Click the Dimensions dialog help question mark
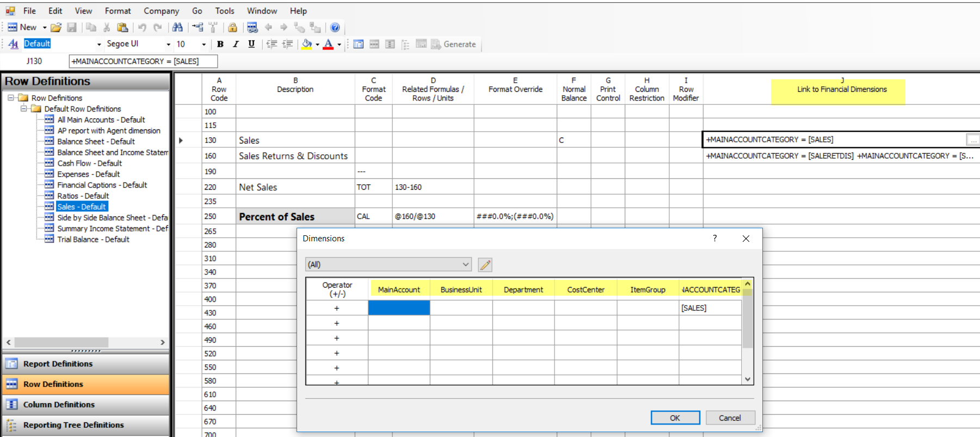980x437 pixels. (x=715, y=238)
